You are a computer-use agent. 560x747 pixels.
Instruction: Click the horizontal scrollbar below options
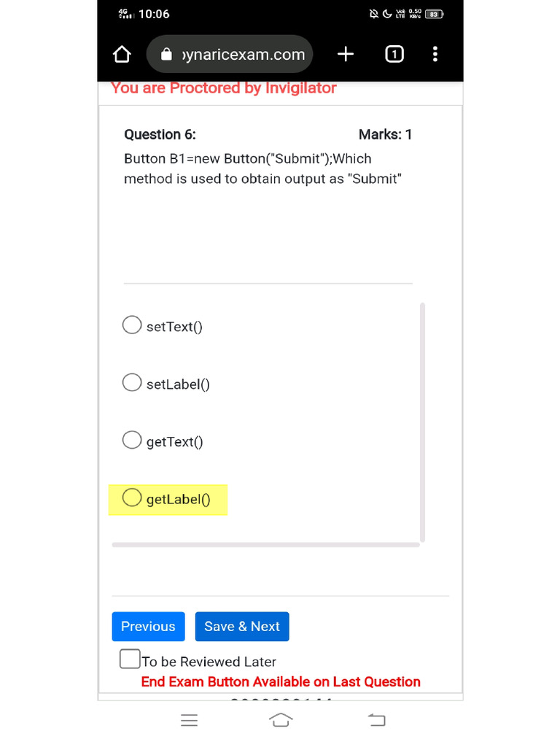(265, 544)
